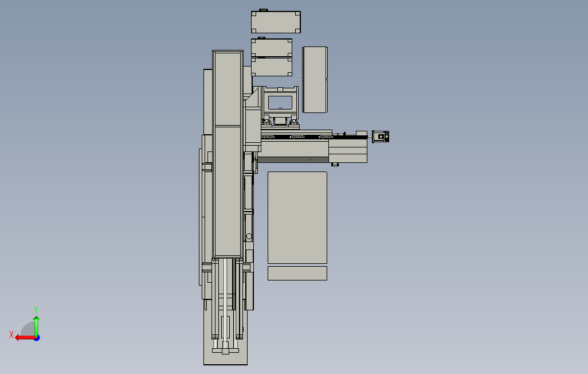Click the red X axis arrow on triad
Image resolution: width=588 pixels, height=374 pixels.
(x=25, y=338)
